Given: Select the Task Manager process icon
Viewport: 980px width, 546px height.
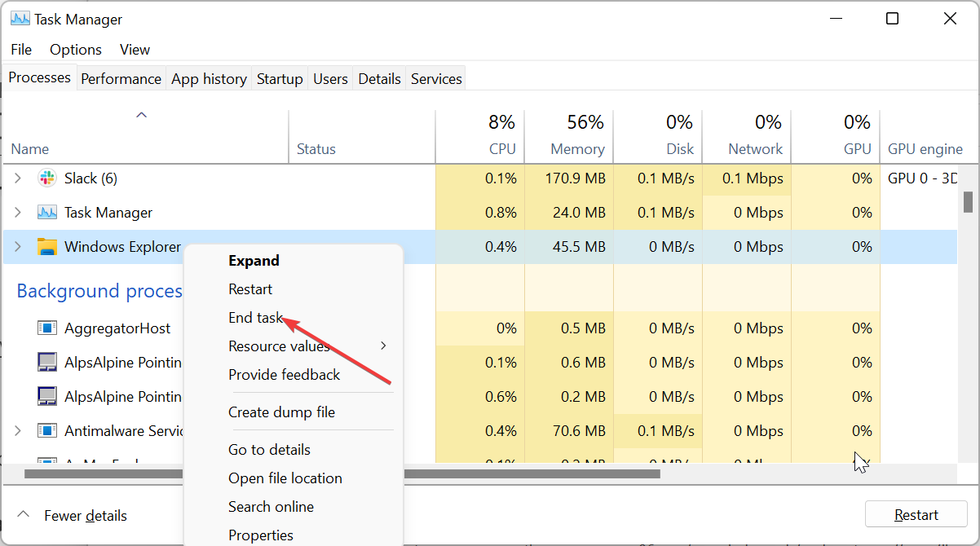Looking at the screenshot, I should click(x=46, y=212).
